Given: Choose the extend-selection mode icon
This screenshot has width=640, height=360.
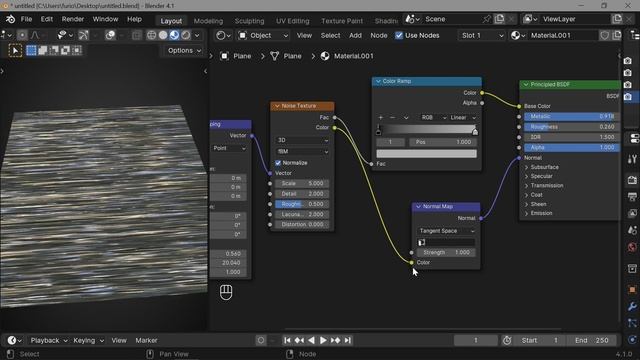Looking at the screenshot, I should click(x=42, y=51).
